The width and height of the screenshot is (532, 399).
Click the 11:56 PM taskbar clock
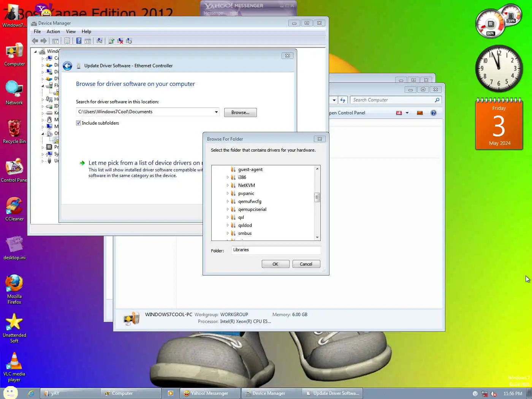point(513,394)
